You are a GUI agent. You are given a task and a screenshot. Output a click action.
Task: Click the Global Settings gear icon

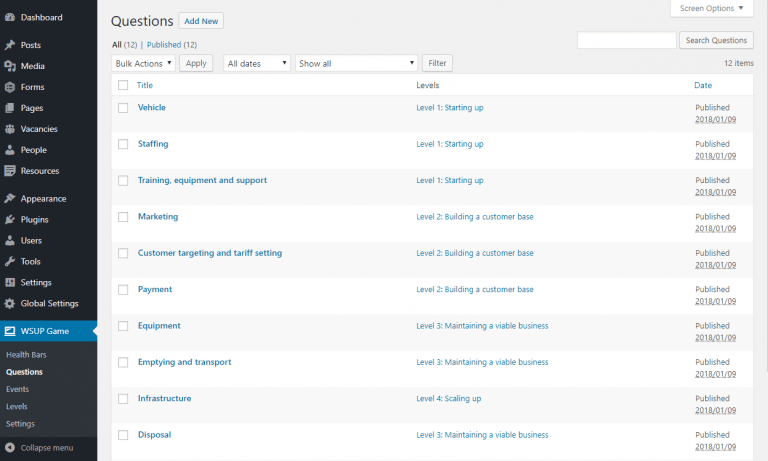pos(10,304)
